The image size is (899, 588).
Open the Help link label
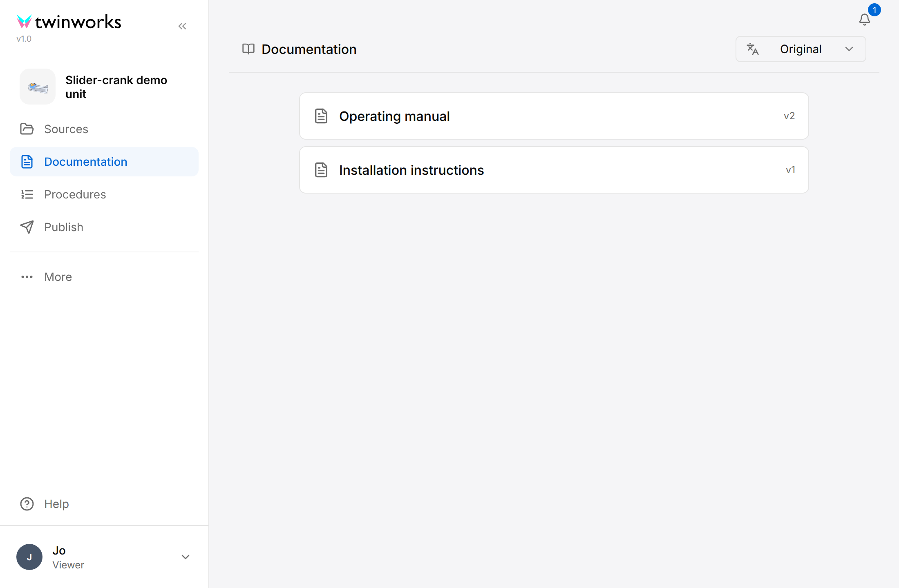click(x=56, y=504)
